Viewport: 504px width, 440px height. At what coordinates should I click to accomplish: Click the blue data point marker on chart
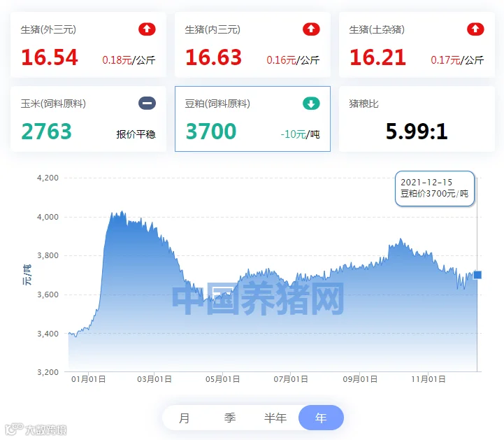[x=477, y=275]
